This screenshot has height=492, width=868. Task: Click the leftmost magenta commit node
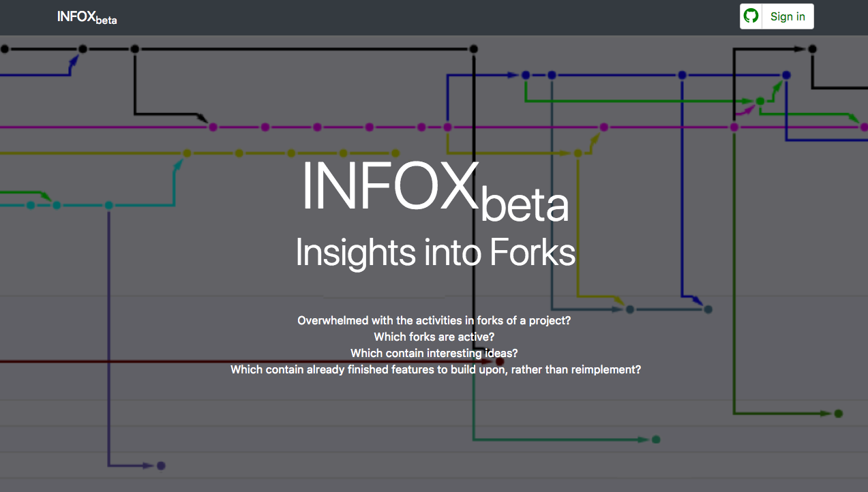pos(213,127)
